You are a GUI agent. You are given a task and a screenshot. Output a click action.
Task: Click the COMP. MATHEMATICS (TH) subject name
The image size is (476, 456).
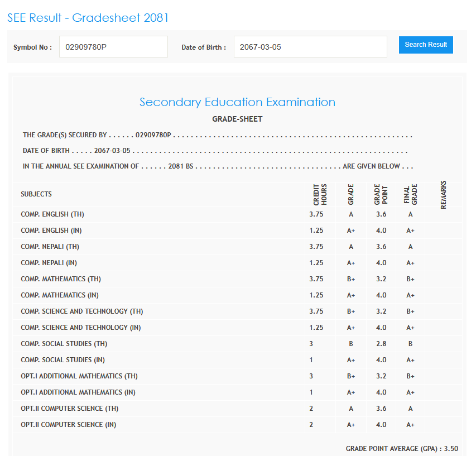tap(61, 279)
